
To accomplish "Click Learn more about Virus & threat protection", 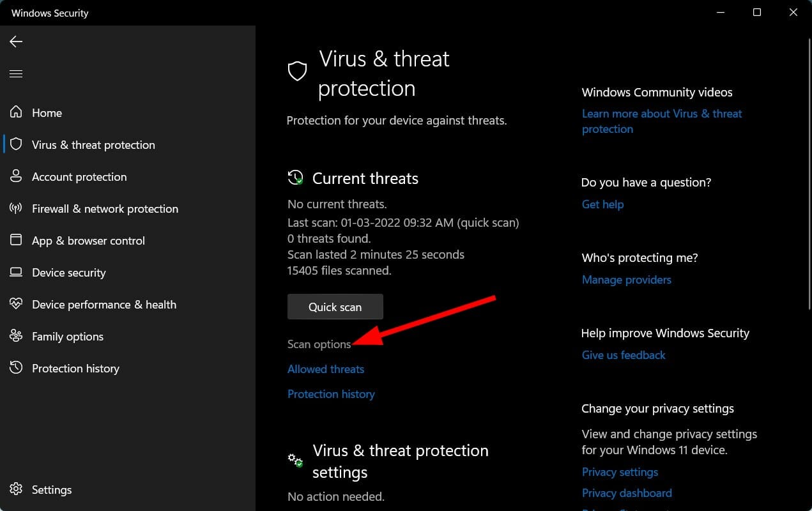I will point(662,121).
